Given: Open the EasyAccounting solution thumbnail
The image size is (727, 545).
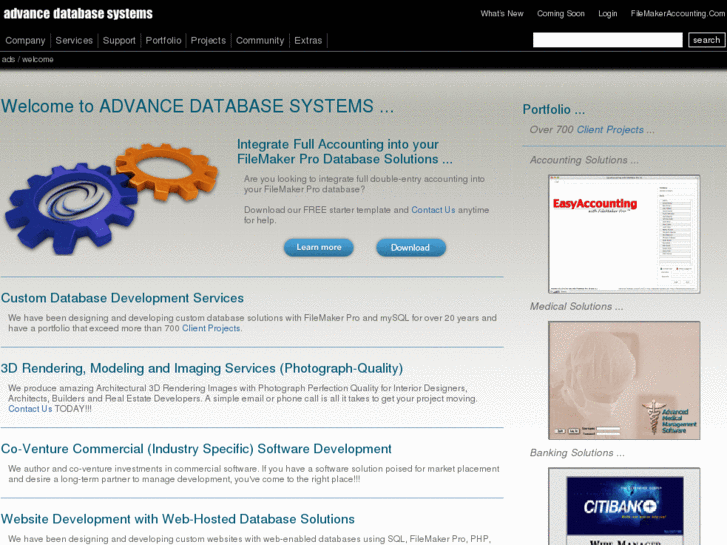Looking at the screenshot, I should pos(624,234).
